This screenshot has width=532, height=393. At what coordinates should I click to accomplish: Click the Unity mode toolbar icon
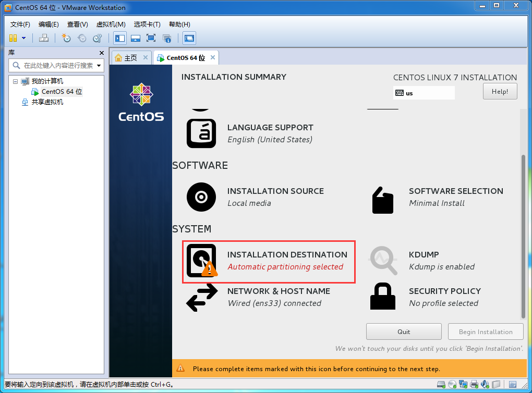pyautogui.click(x=166, y=38)
